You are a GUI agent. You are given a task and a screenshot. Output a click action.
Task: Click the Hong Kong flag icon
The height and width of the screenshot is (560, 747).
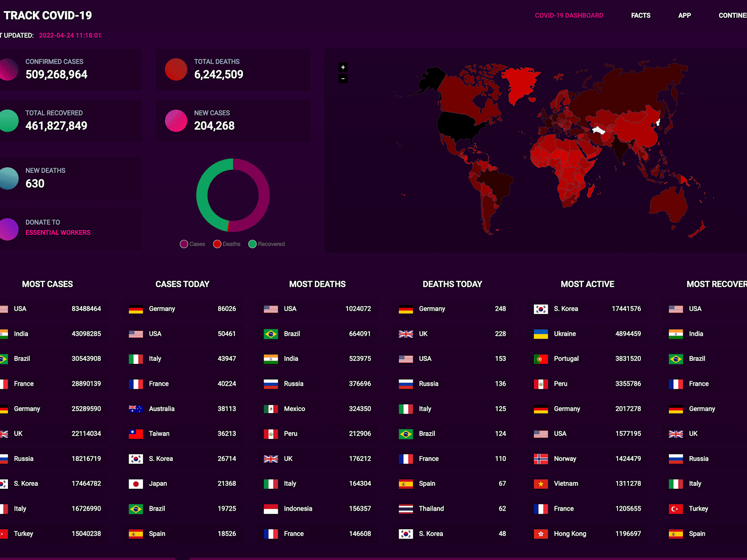(541, 534)
